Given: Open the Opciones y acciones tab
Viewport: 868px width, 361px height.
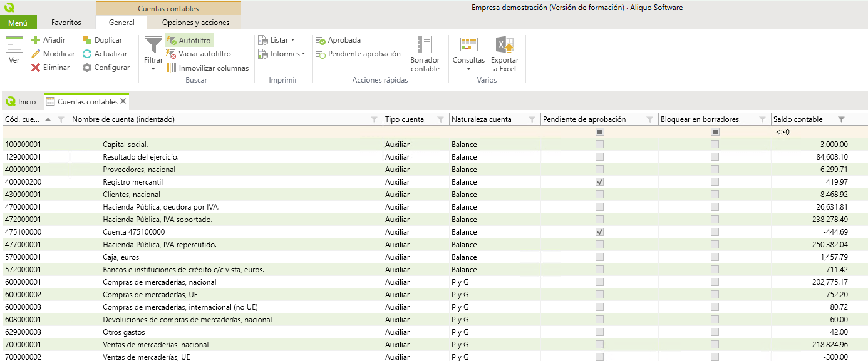Looking at the screenshot, I should (x=195, y=23).
